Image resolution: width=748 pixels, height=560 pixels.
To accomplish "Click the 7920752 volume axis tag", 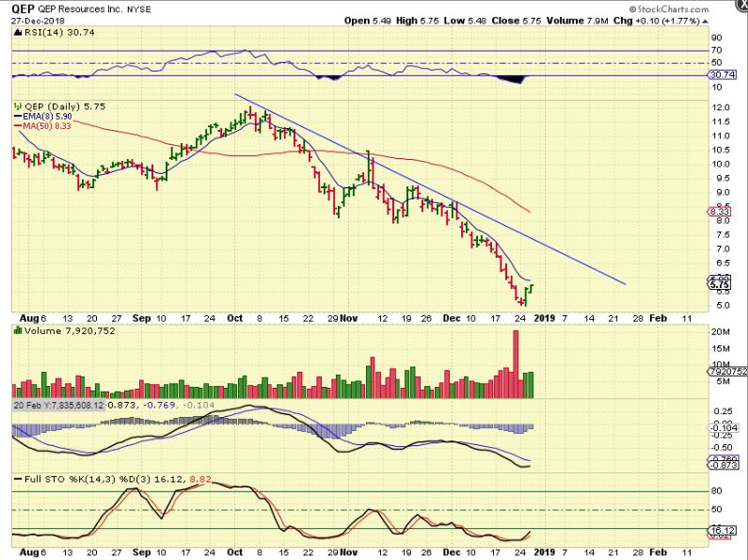I will (727, 371).
